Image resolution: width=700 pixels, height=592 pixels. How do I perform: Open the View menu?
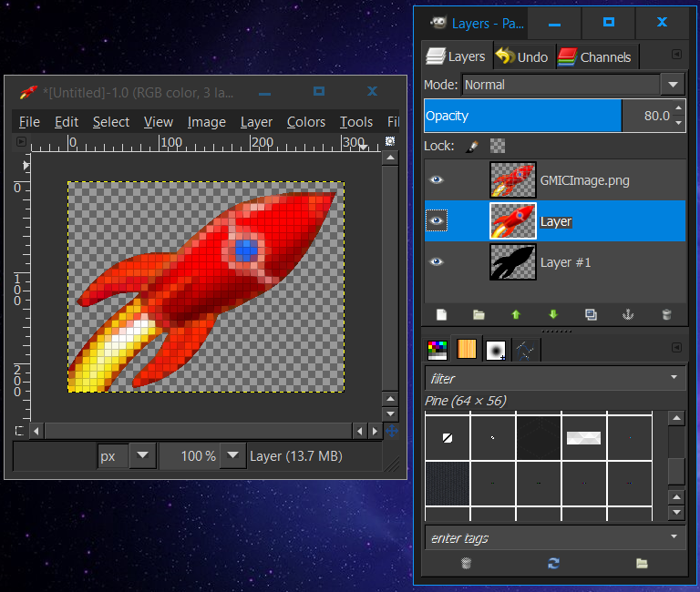(159, 122)
